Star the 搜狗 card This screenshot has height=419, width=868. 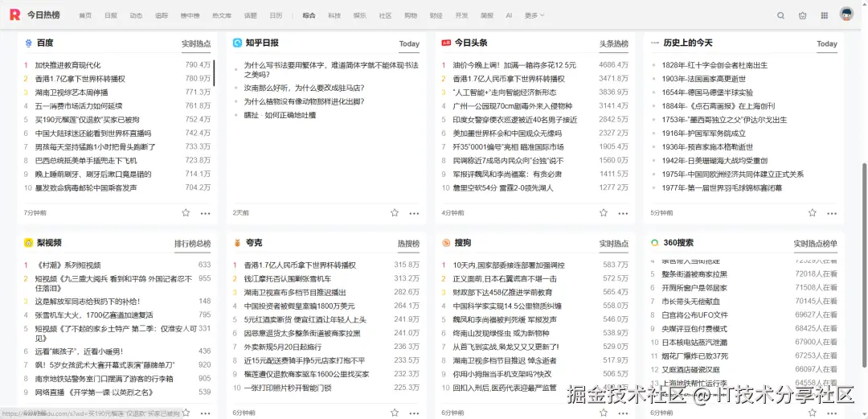tap(604, 413)
